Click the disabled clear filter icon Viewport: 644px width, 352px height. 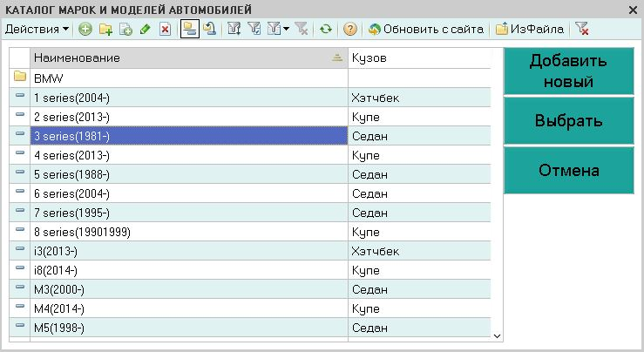(302, 29)
